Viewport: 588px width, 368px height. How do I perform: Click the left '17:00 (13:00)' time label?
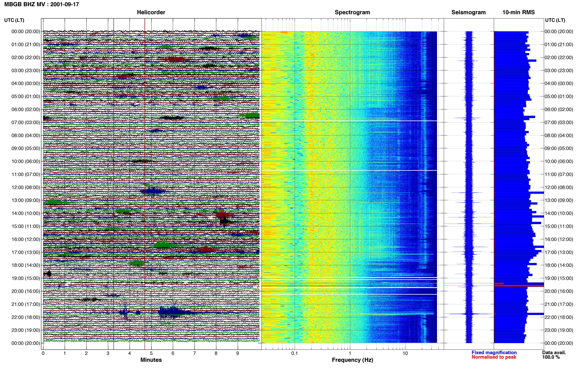click(26, 252)
